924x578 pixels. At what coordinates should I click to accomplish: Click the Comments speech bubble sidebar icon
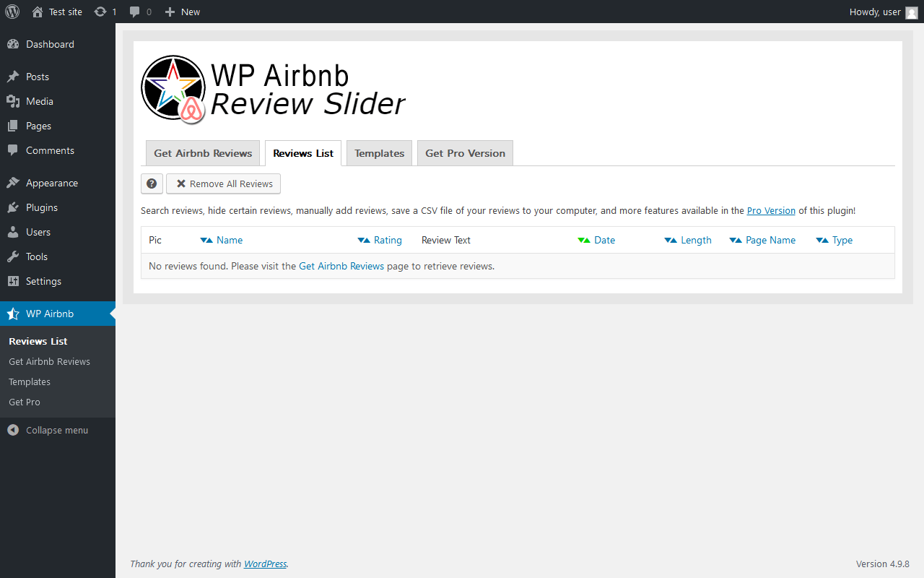point(13,150)
